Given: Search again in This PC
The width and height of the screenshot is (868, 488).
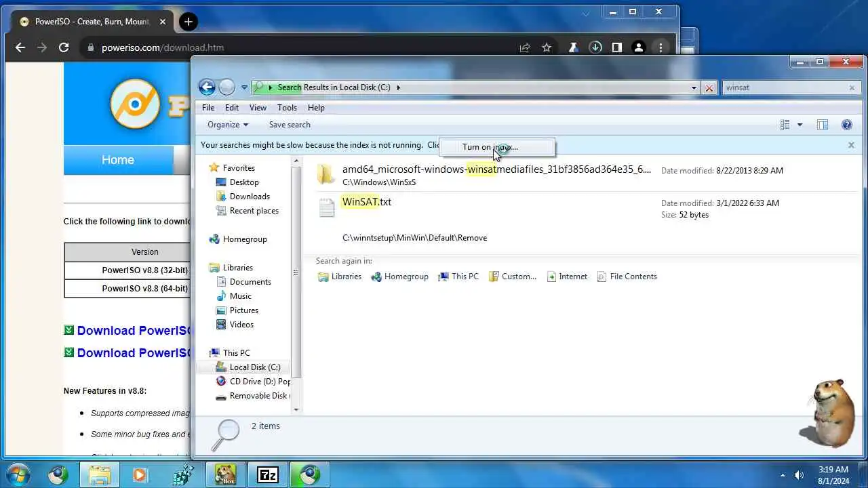Looking at the screenshot, I should tap(458, 277).
